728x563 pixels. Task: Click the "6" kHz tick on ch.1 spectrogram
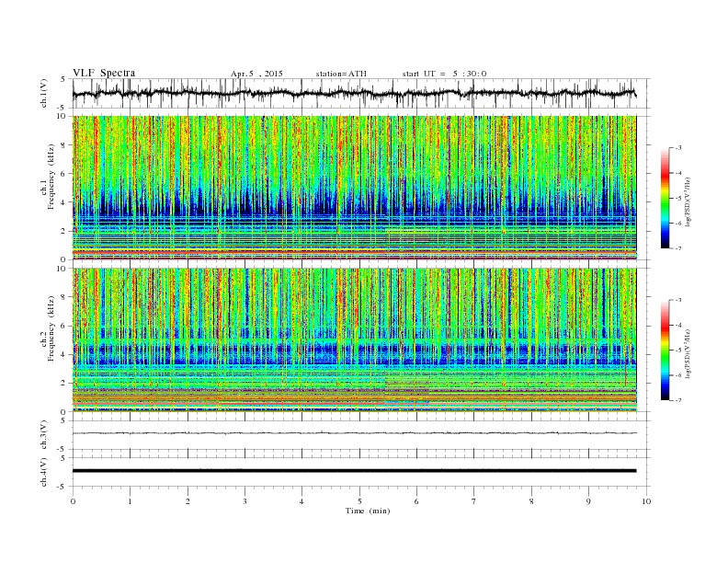(x=64, y=174)
